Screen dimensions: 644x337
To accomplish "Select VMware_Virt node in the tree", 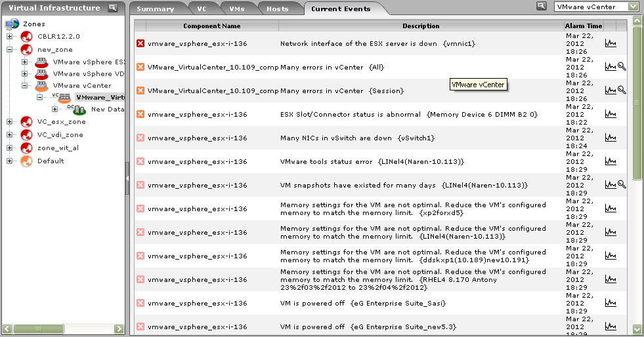I will [100, 98].
